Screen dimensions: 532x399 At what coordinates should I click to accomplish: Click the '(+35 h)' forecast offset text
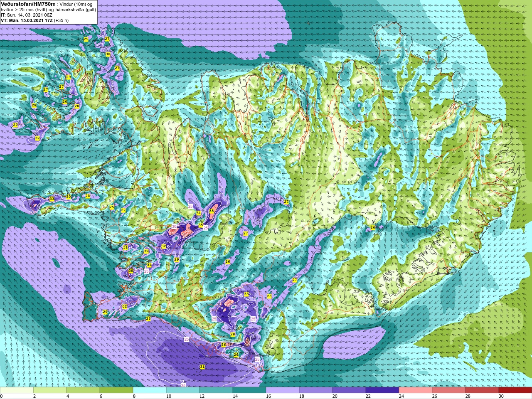(x=61, y=20)
